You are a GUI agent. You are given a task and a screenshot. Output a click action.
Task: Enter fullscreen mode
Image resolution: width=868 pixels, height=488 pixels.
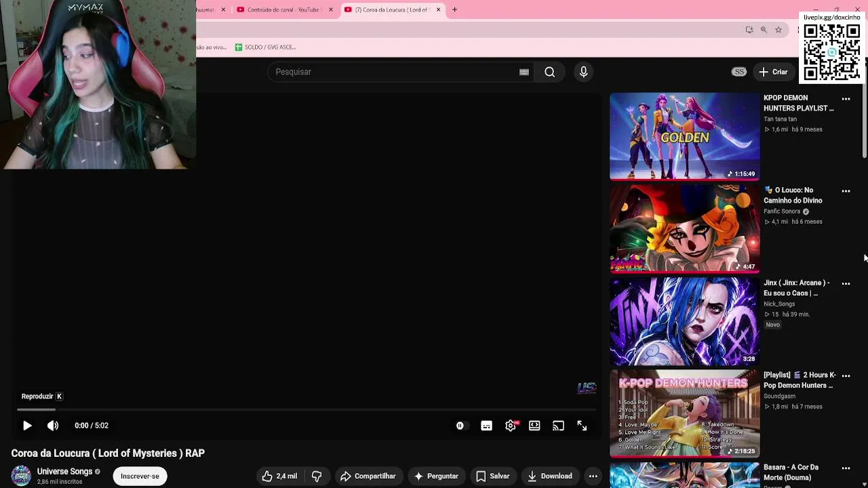pyautogui.click(x=582, y=426)
